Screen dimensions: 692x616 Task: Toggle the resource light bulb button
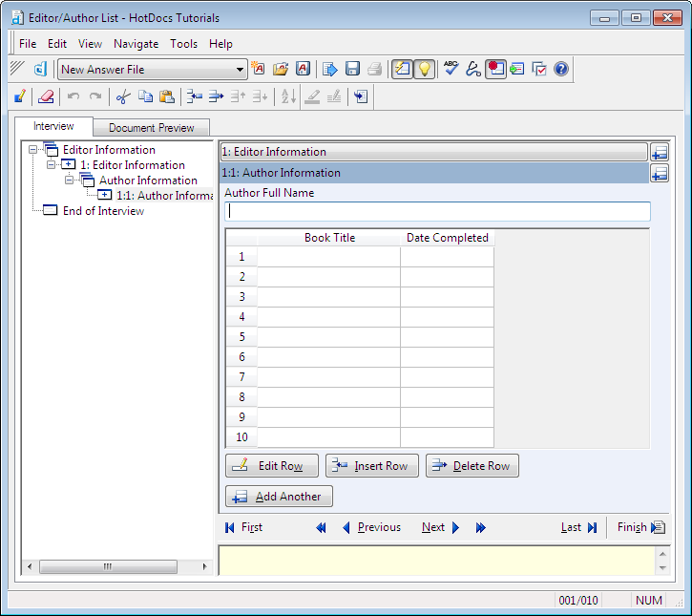tap(424, 69)
